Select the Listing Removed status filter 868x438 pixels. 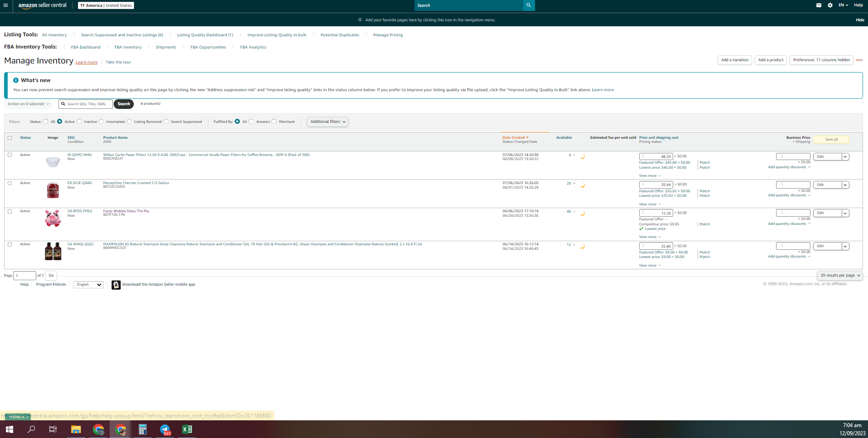[130, 122]
